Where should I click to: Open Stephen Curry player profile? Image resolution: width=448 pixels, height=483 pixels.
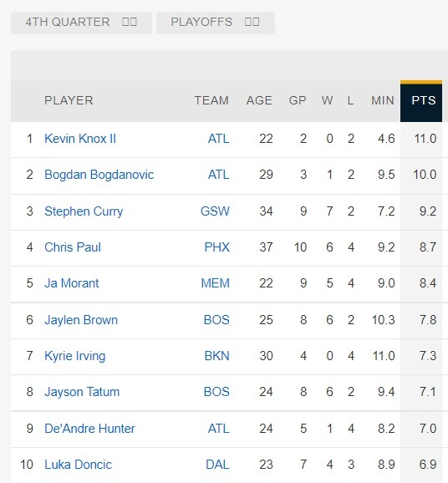84,211
